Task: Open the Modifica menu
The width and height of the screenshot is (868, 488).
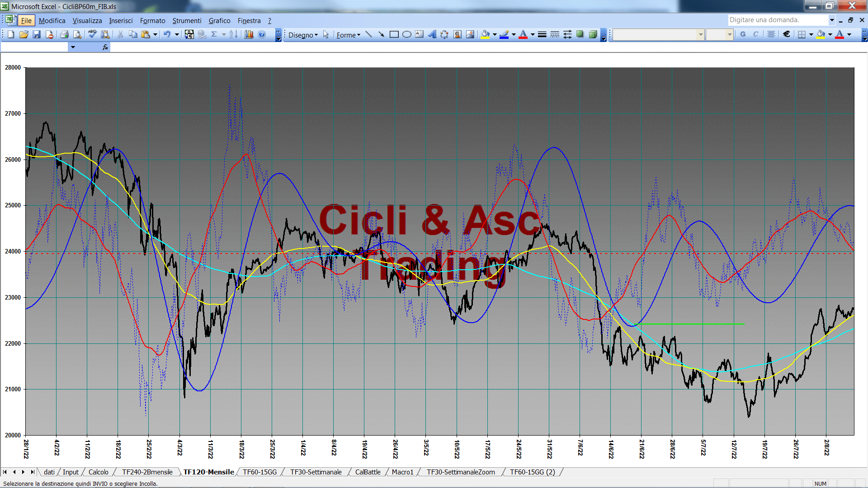Action: click(52, 21)
